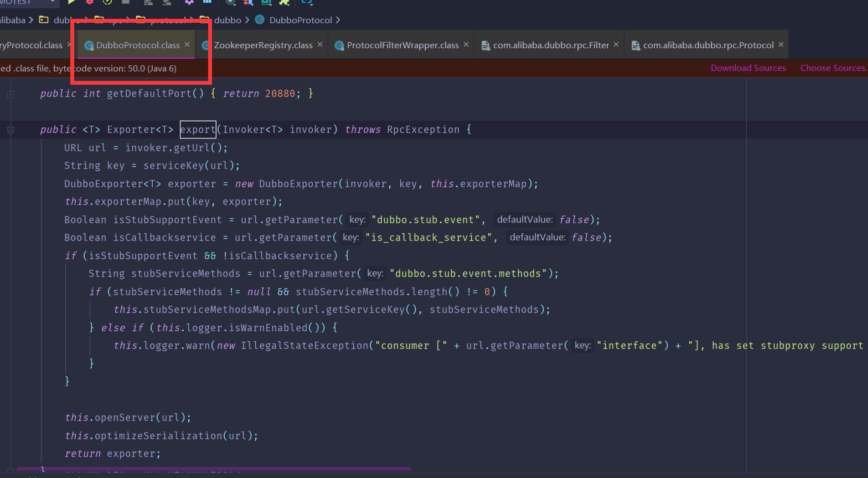
Task: Click the alibaba breadcrumb item
Action: point(13,20)
